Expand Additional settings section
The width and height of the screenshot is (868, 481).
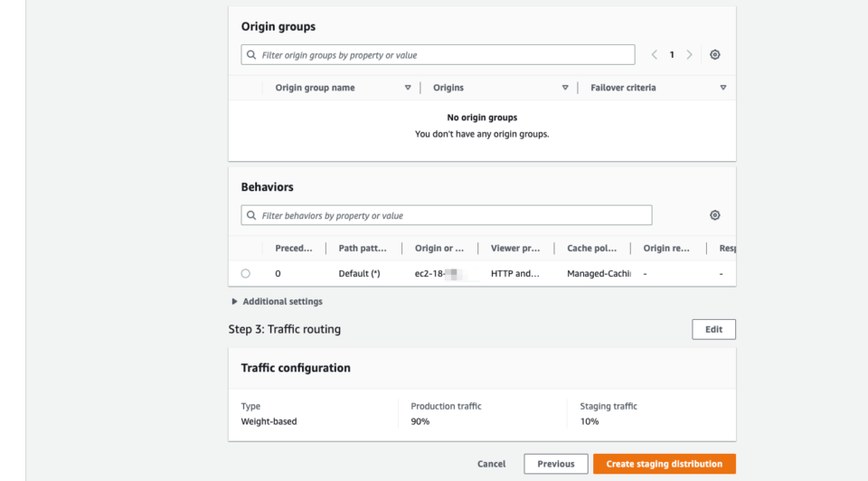(235, 302)
